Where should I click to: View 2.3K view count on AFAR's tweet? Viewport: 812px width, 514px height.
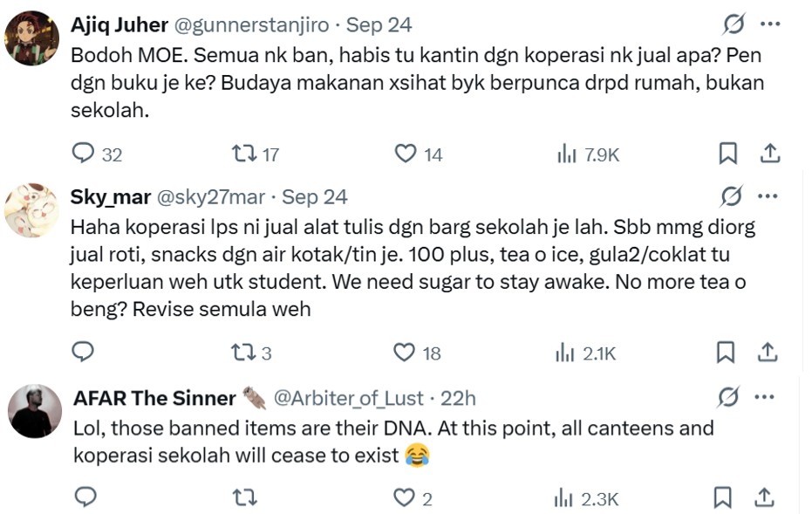tap(587, 498)
